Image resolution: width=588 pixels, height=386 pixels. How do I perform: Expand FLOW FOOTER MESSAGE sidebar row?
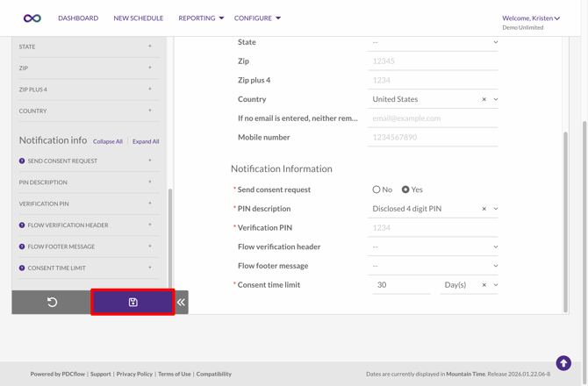(x=89, y=247)
